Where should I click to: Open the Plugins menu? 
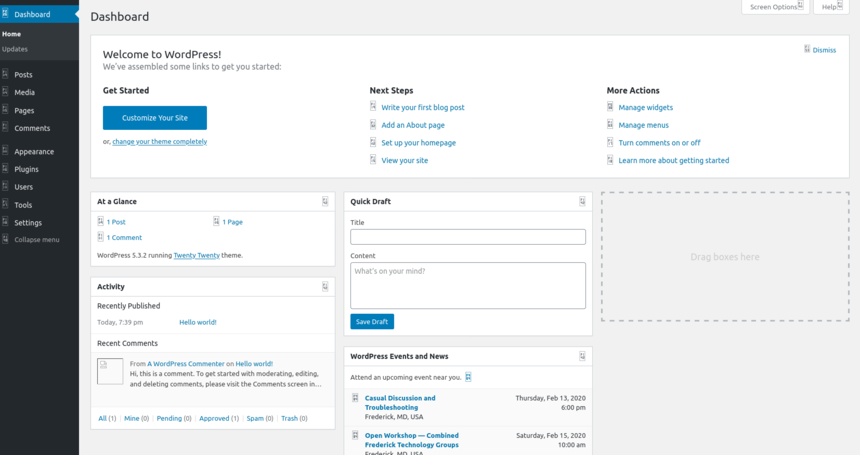tap(26, 169)
